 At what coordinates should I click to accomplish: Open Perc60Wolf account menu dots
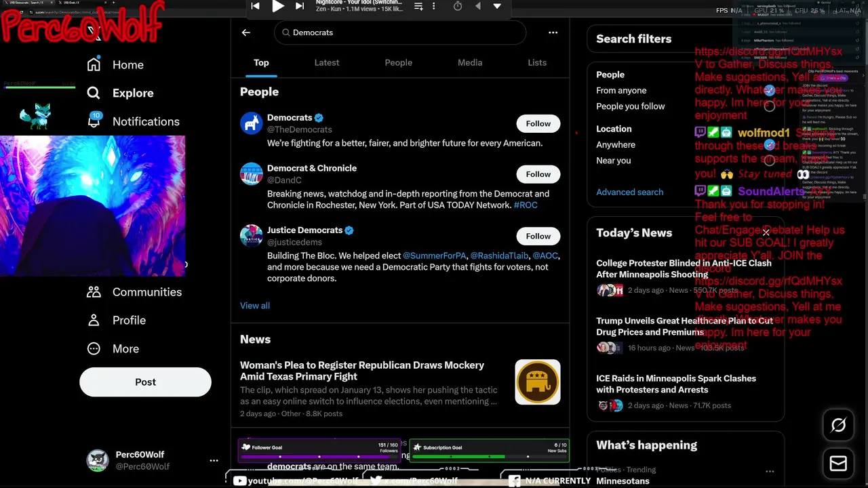click(x=214, y=460)
